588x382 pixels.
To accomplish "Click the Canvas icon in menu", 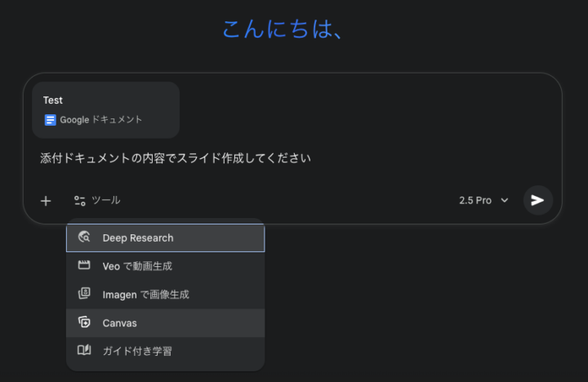I will 83,322.
